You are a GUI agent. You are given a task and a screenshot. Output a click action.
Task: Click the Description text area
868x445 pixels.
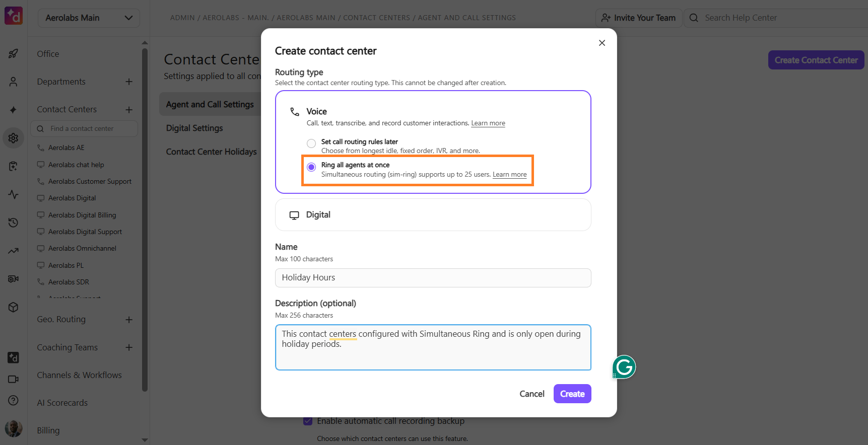pyautogui.click(x=433, y=347)
